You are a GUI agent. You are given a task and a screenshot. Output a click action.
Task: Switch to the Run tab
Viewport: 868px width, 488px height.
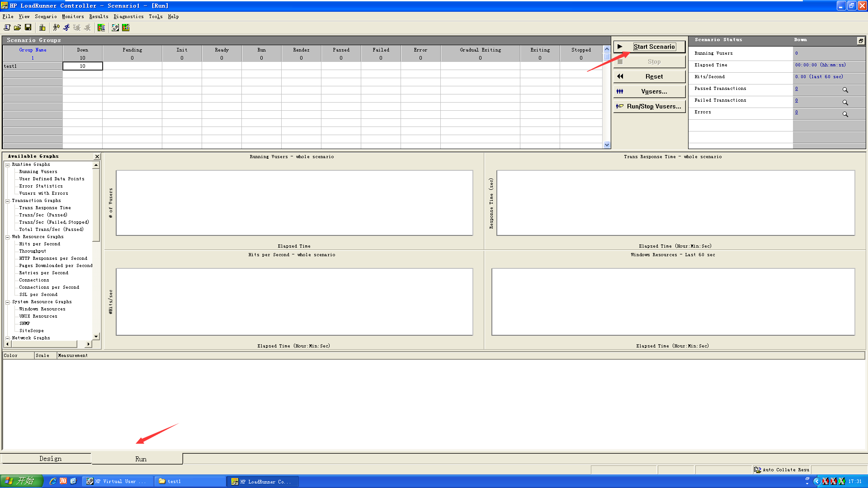click(137, 459)
